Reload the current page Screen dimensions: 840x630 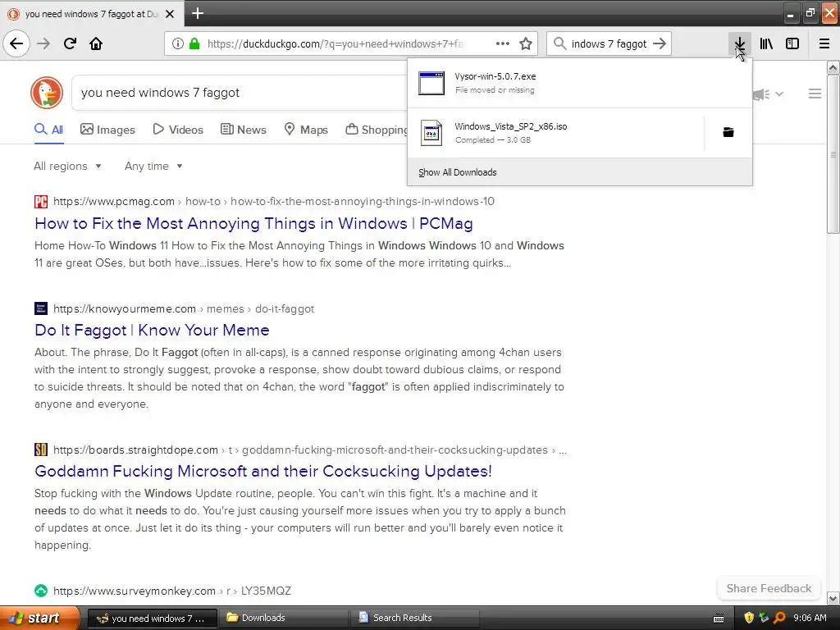(x=70, y=43)
